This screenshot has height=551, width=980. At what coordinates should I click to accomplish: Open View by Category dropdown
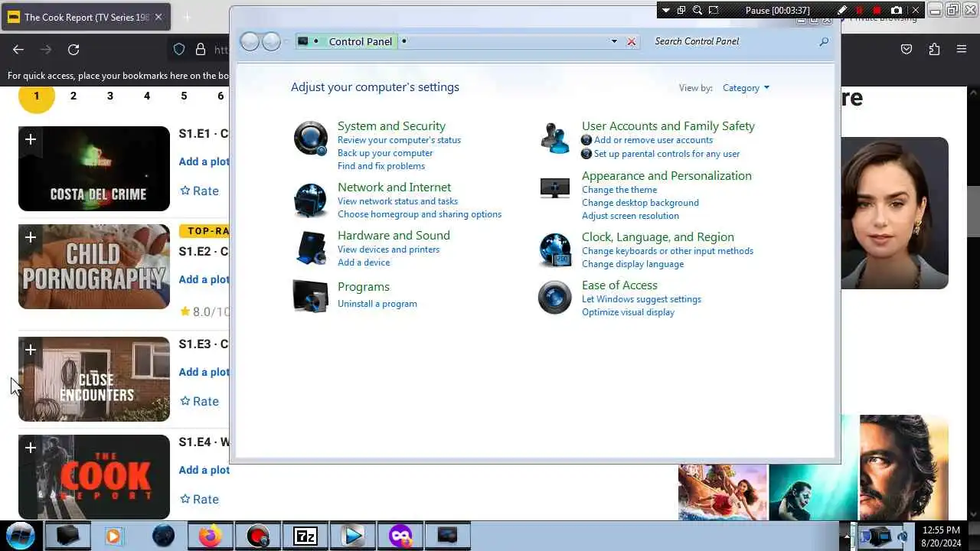click(x=746, y=88)
